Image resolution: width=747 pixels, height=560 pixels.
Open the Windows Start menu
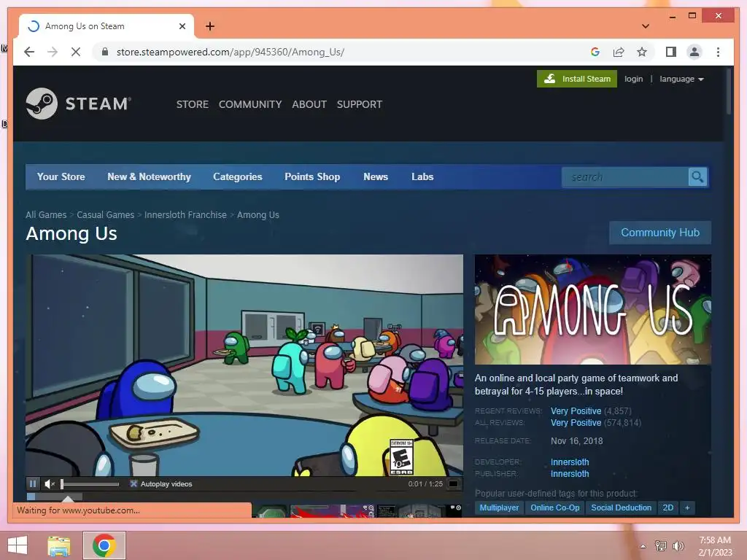click(x=18, y=545)
